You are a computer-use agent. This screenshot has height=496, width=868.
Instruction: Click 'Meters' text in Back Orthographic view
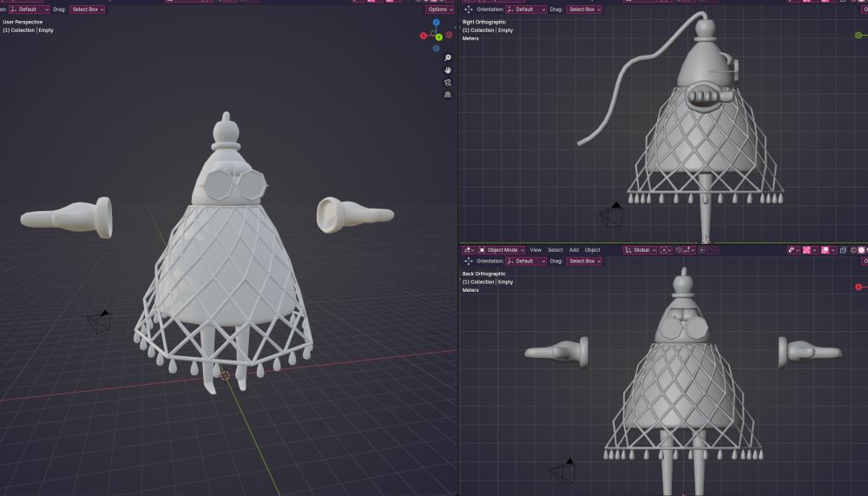click(470, 290)
